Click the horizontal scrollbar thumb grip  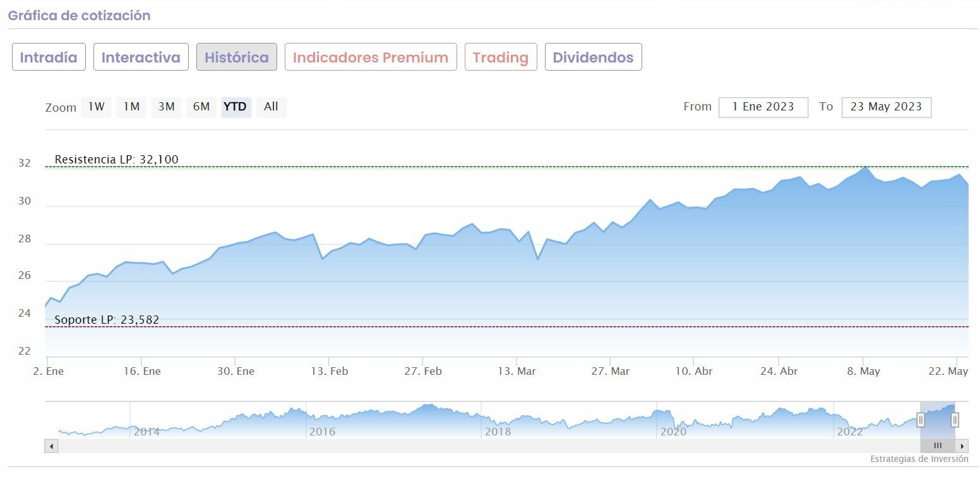(x=938, y=446)
